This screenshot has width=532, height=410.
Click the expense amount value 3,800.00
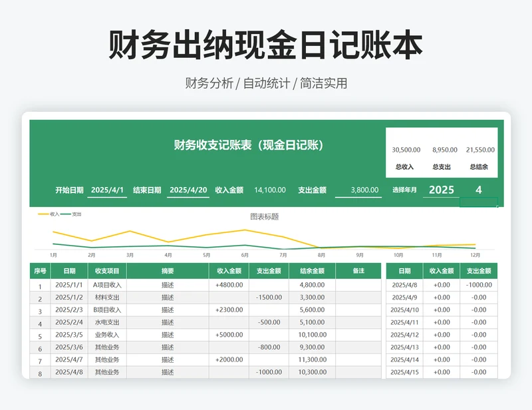(364, 190)
